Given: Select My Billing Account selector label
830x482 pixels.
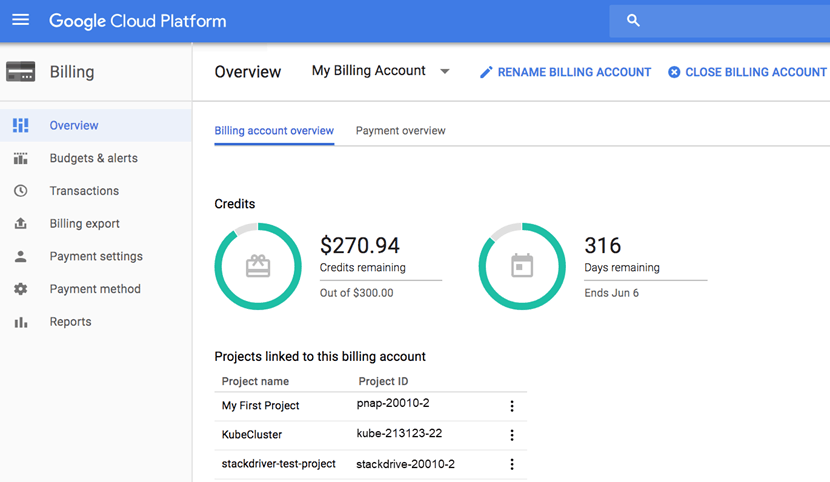Looking at the screenshot, I should [368, 71].
